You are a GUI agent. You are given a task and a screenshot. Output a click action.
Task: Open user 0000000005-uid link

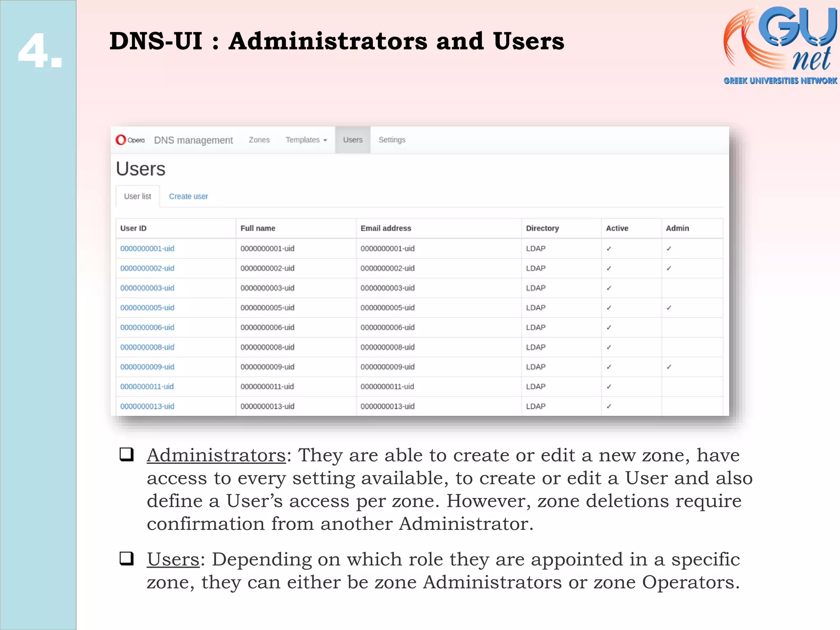[x=147, y=308]
